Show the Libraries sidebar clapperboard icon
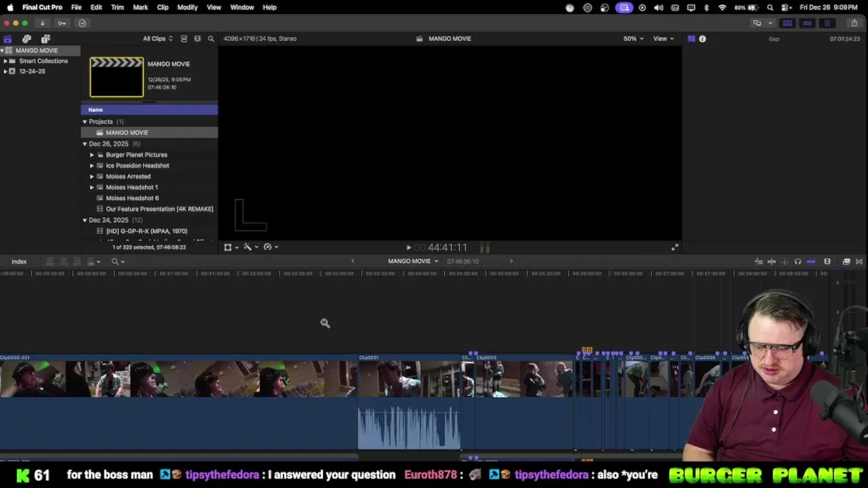The width and height of the screenshot is (868, 488). (x=7, y=39)
